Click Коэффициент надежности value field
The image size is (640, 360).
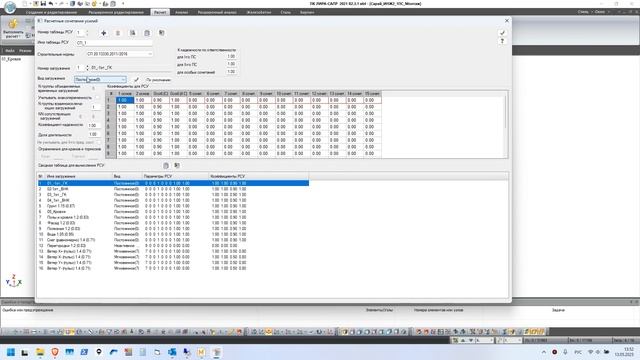click(x=94, y=126)
